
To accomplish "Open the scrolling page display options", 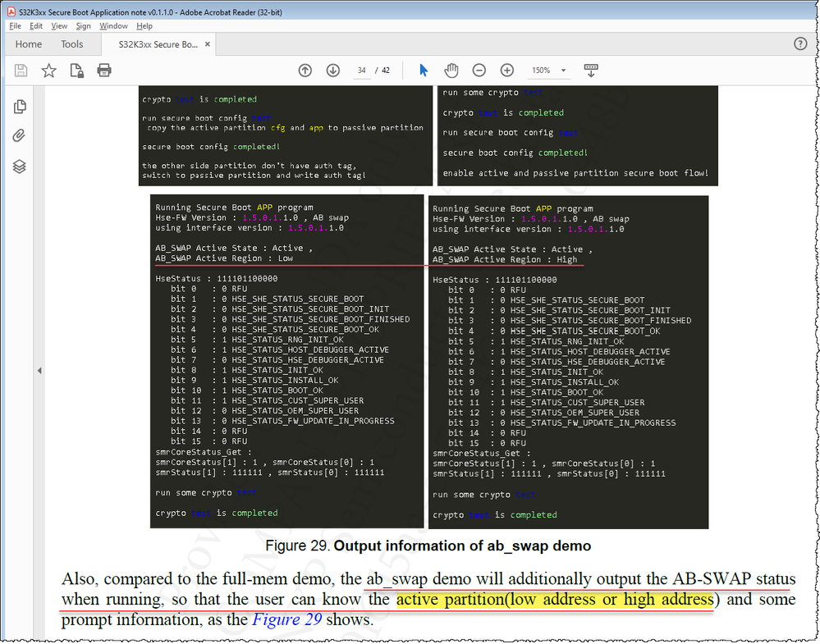I will click(x=591, y=70).
